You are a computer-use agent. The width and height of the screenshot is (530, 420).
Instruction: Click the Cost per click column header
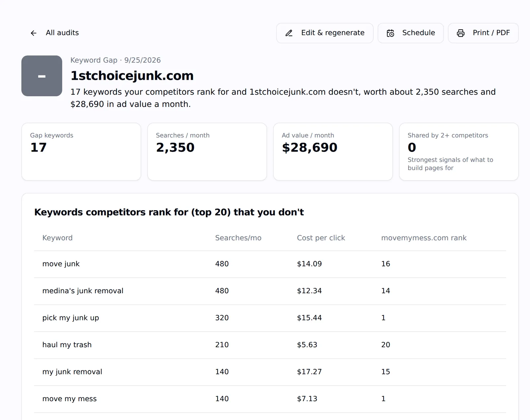321,238
